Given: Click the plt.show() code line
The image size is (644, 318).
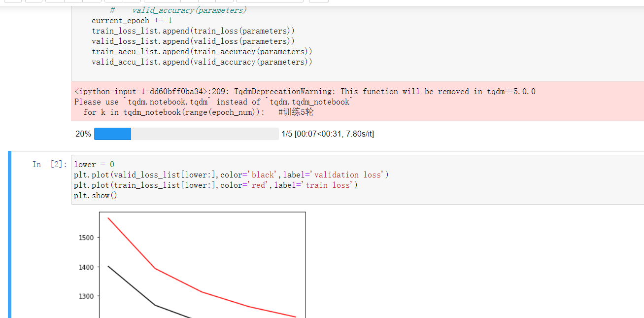Looking at the screenshot, I should point(96,196).
